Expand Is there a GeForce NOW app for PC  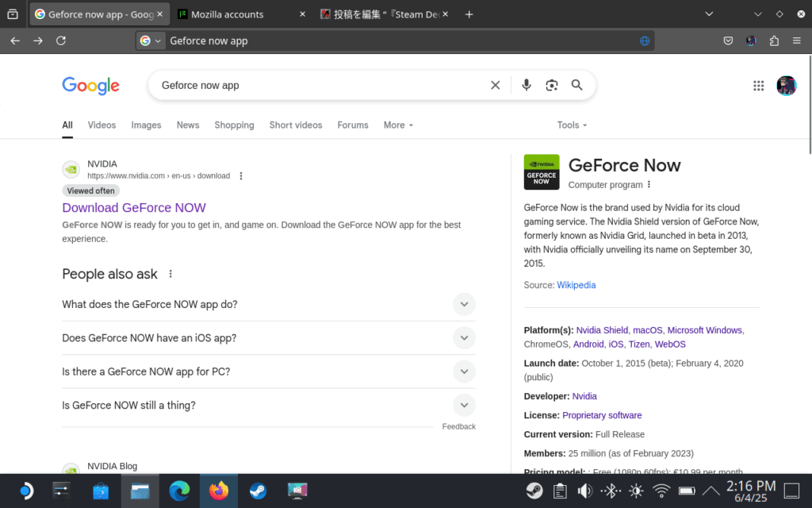(268, 371)
